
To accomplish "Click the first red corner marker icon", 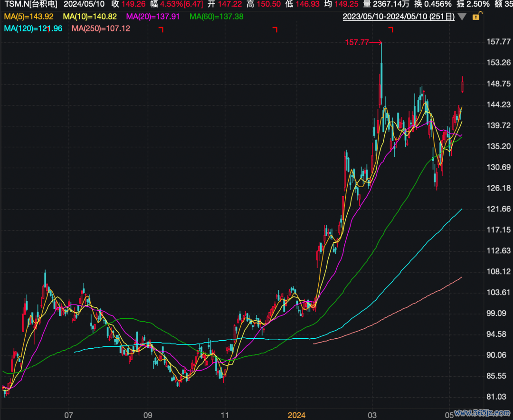I will 161,30.
